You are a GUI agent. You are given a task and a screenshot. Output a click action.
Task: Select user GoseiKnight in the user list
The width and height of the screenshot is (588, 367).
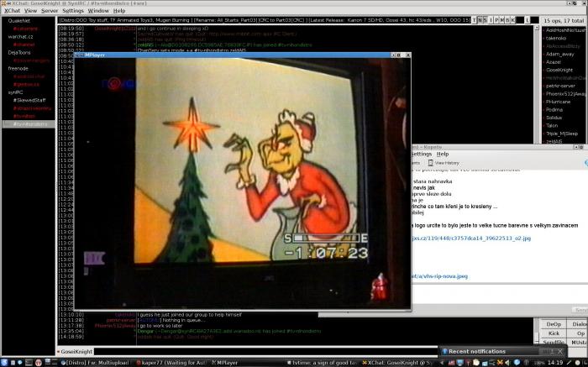[x=559, y=70]
